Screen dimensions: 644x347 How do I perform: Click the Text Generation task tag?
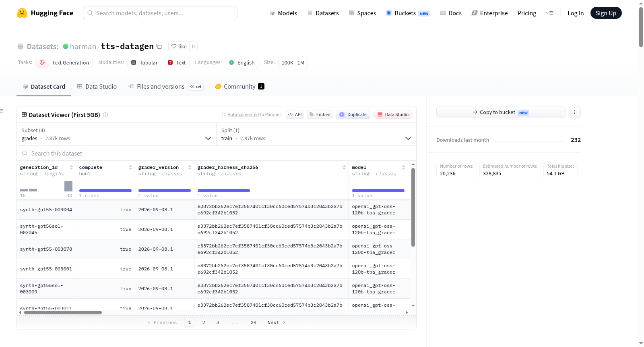click(x=64, y=62)
